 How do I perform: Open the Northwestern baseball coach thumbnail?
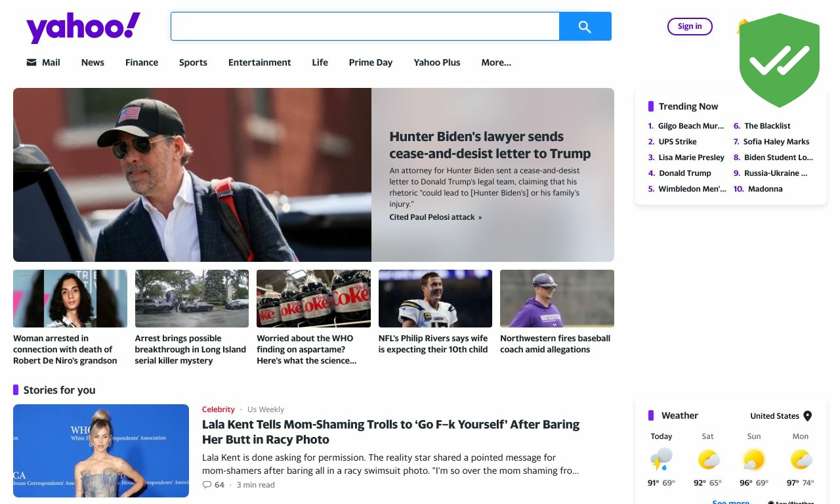557,299
